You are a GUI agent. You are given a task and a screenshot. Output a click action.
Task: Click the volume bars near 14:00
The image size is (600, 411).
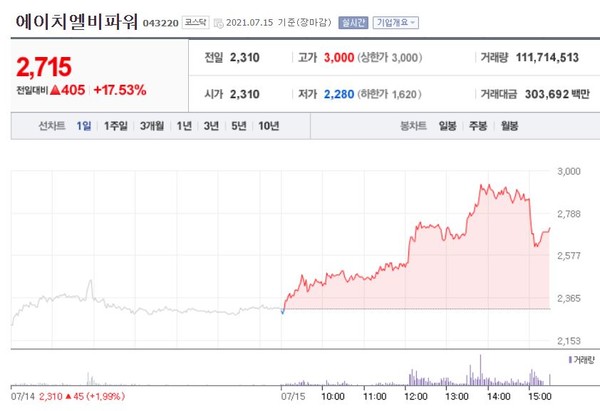pos(480,370)
